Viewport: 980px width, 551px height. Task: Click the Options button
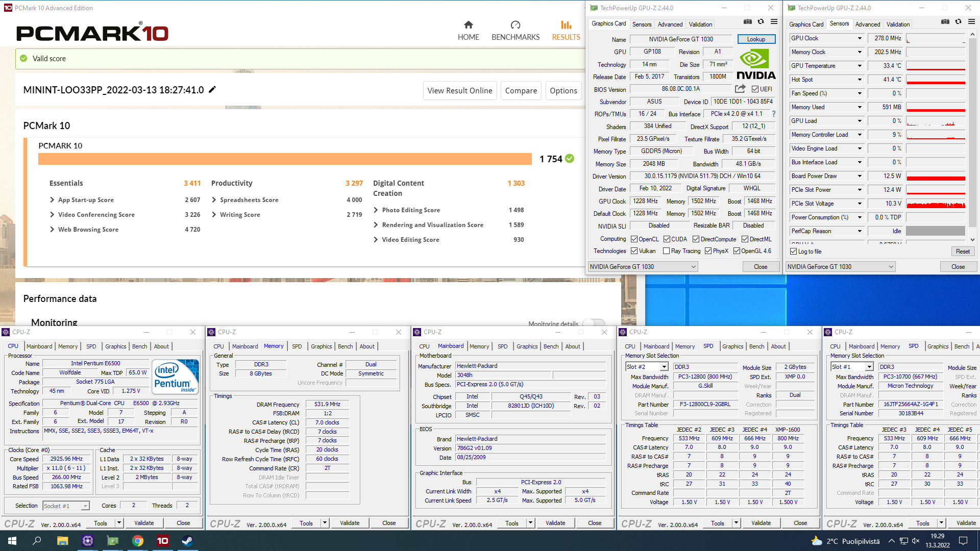[563, 90]
